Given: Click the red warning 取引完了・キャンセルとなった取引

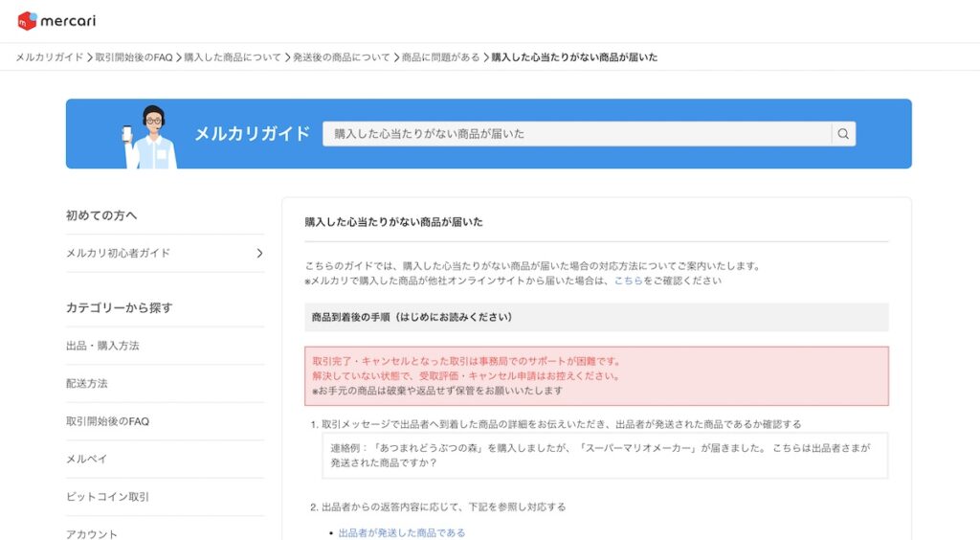Looking at the screenshot, I should click(467, 361).
